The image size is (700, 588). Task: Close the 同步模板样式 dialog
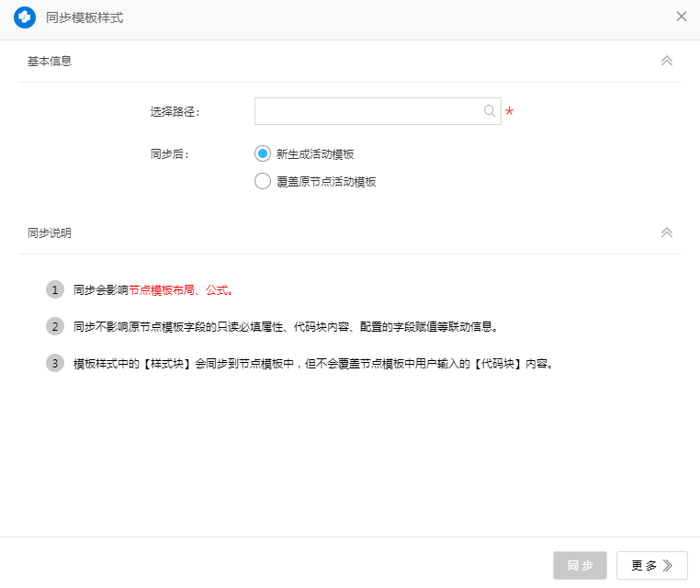(681, 17)
